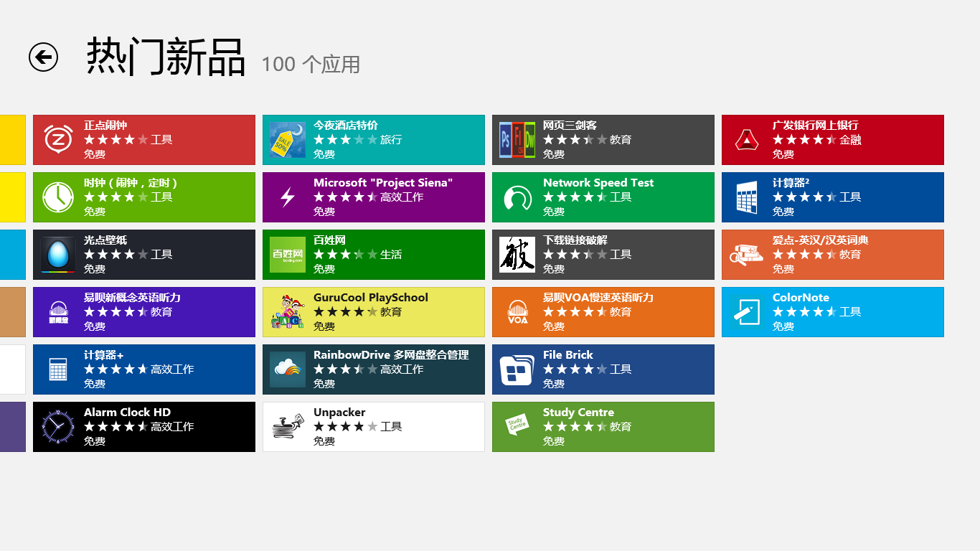The height and width of the screenshot is (551, 980).
Task: Click the 计算器+ calculator icon
Action: [58, 369]
